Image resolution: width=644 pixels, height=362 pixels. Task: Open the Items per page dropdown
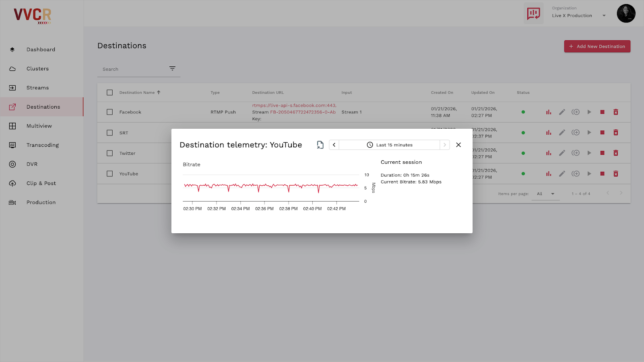pos(545,193)
